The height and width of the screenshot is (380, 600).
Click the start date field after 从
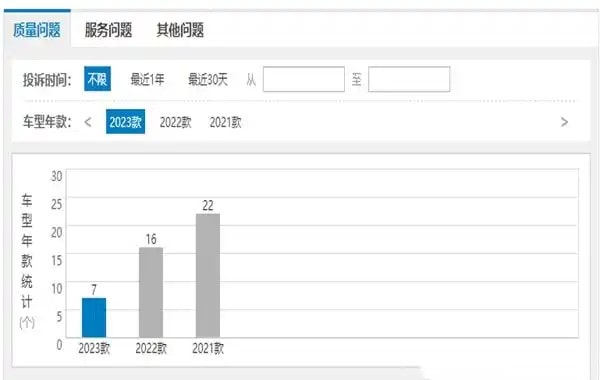tap(304, 79)
